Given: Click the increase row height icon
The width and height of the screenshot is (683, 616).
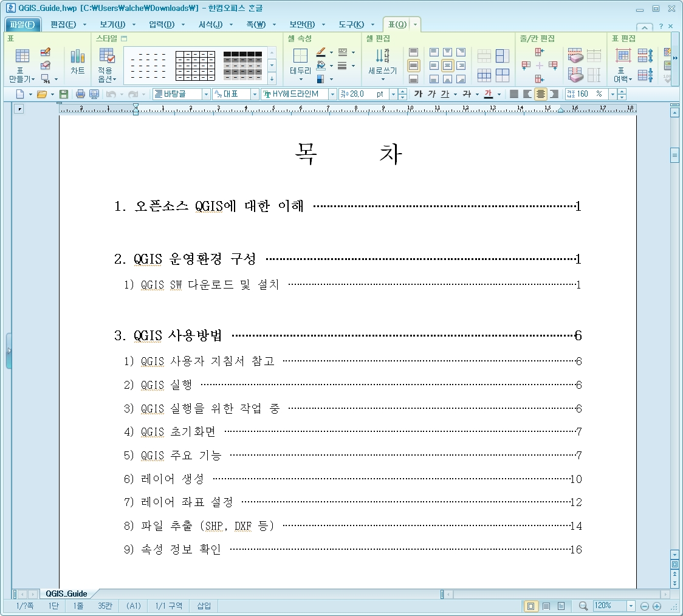Looking at the screenshot, I should (645, 55).
